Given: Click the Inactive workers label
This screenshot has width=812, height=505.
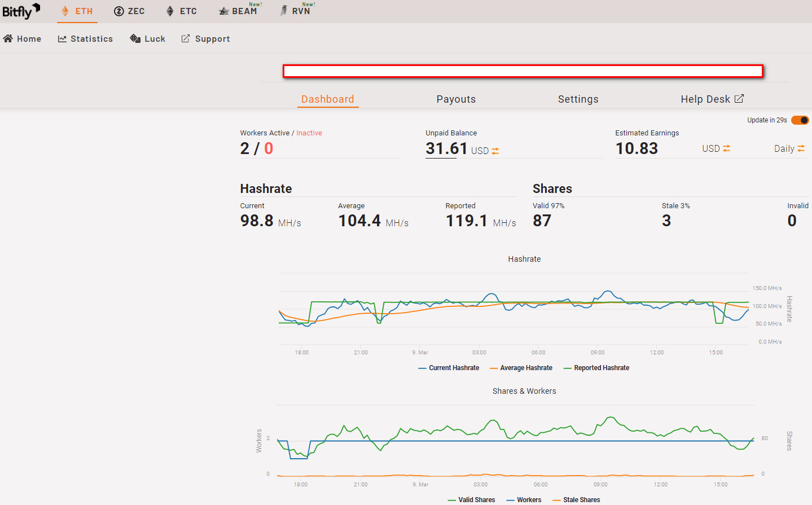Looking at the screenshot, I should [309, 133].
